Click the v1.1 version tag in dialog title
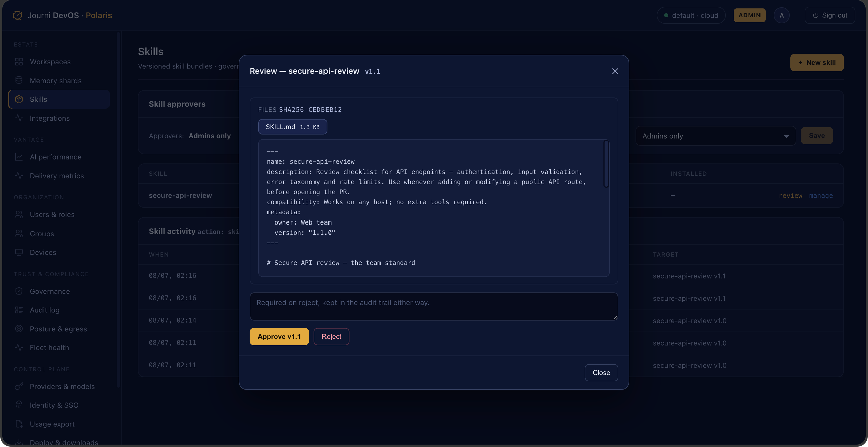Viewport: 868px width, 447px height. point(372,71)
